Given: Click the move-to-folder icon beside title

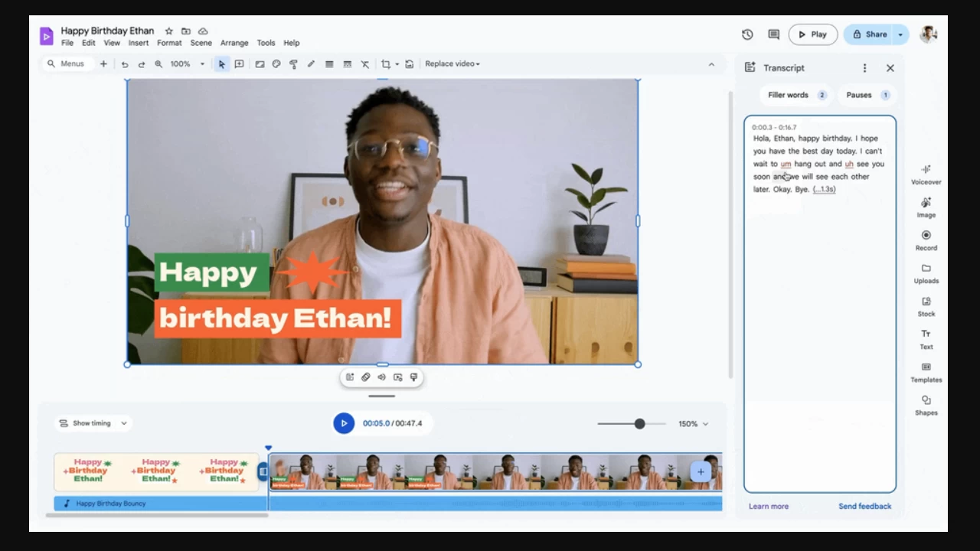Looking at the screenshot, I should pos(186,31).
